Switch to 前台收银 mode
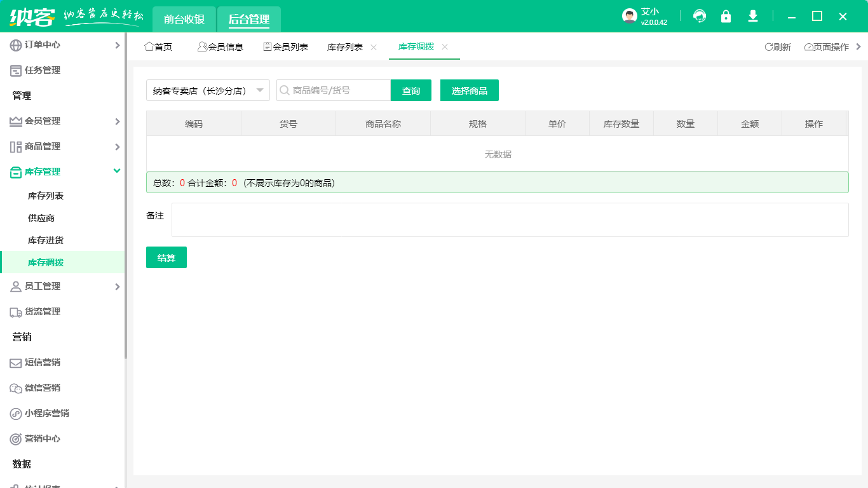Screen dimensions: 868x488 pos(184,19)
